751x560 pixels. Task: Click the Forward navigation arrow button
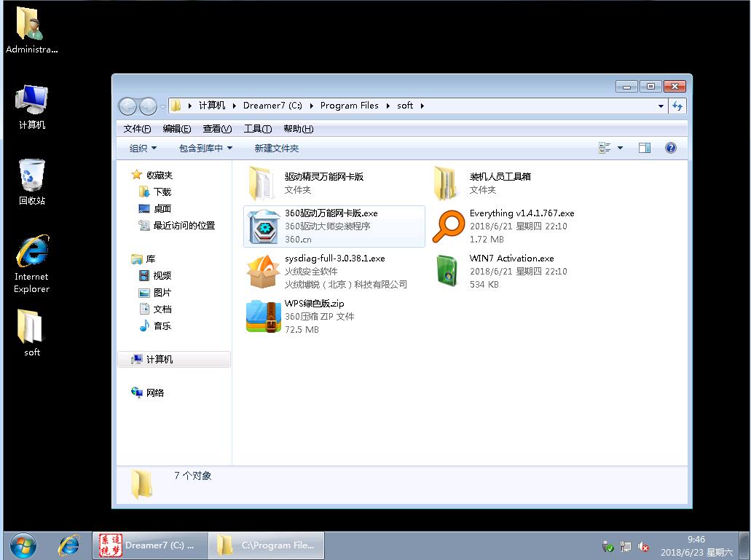148,106
